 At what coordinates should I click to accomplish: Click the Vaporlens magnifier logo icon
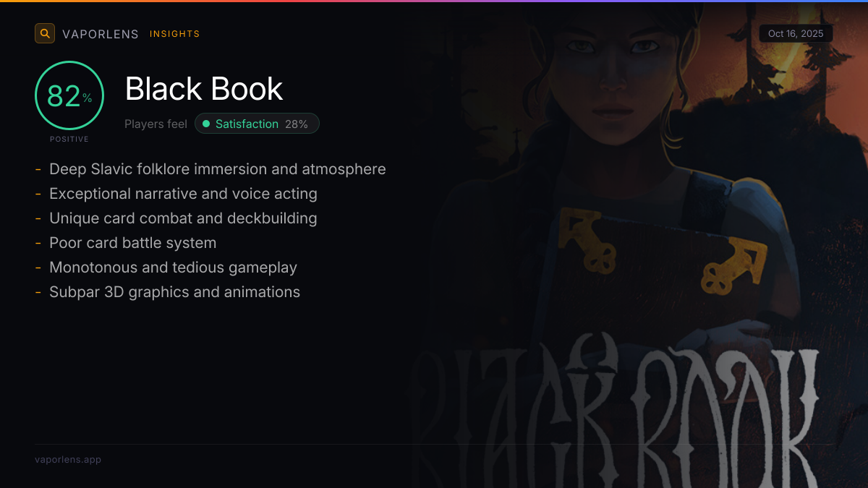pyautogui.click(x=45, y=33)
